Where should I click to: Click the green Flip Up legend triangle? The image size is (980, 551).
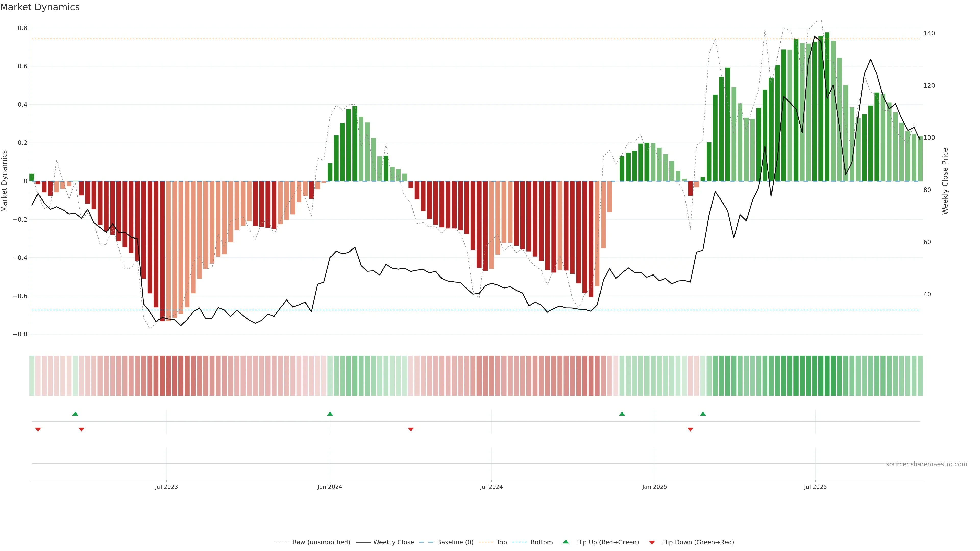[x=566, y=542]
